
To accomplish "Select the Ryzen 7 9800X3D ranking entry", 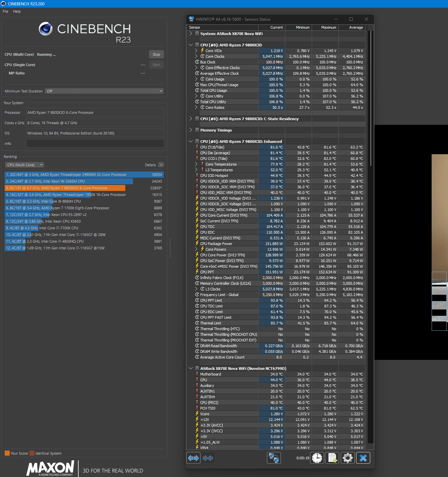I will (84, 188).
